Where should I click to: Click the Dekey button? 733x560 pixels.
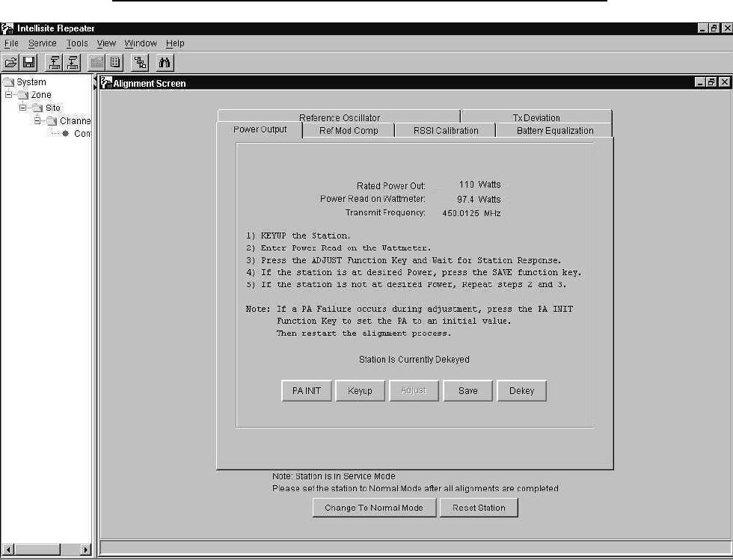point(522,391)
